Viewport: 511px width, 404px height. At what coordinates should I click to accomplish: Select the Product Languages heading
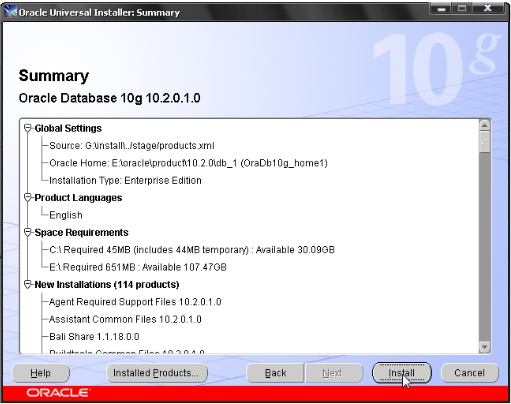point(78,198)
